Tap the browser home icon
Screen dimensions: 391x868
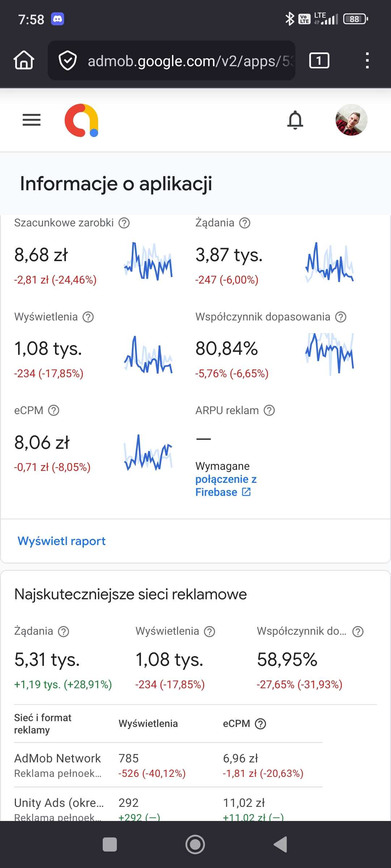(24, 60)
